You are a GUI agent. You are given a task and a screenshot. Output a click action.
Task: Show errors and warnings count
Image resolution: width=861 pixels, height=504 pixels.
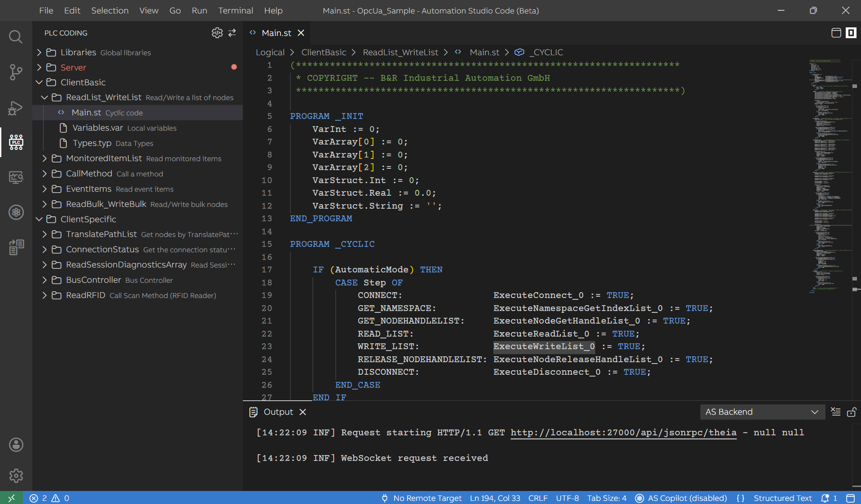pos(49,498)
